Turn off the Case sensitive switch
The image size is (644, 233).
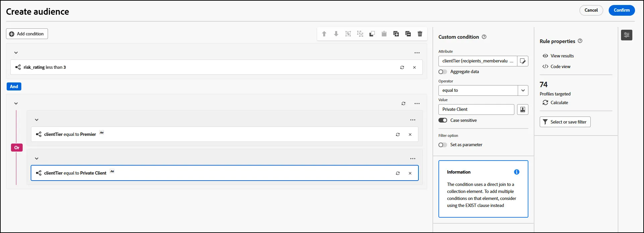443,120
